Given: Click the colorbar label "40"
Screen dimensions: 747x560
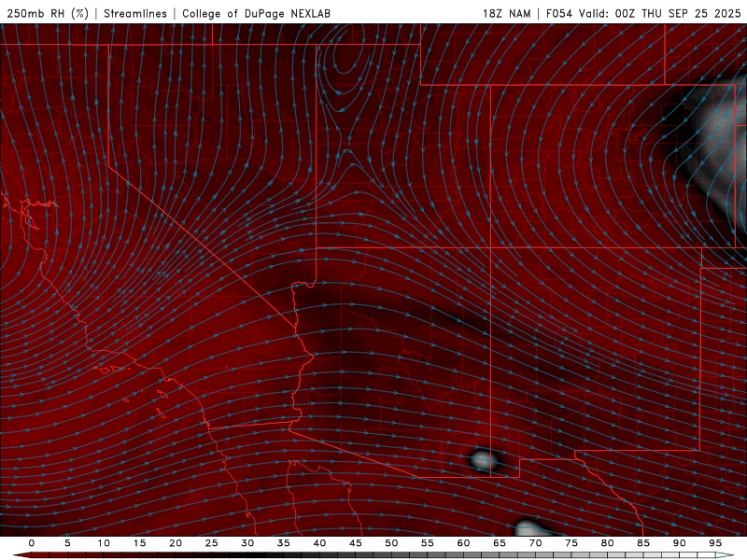Looking at the screenshot, I should tap(319, 543).
